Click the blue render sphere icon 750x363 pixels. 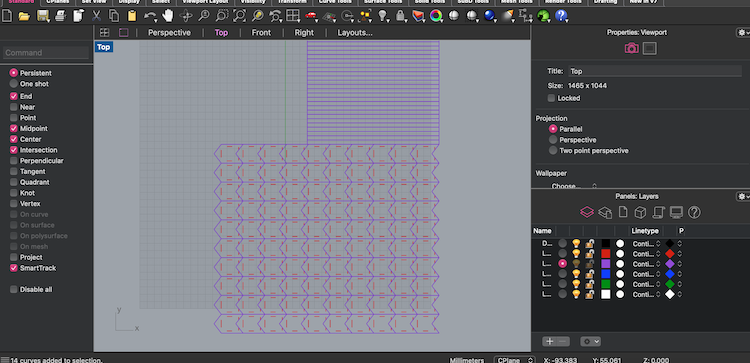489,16
